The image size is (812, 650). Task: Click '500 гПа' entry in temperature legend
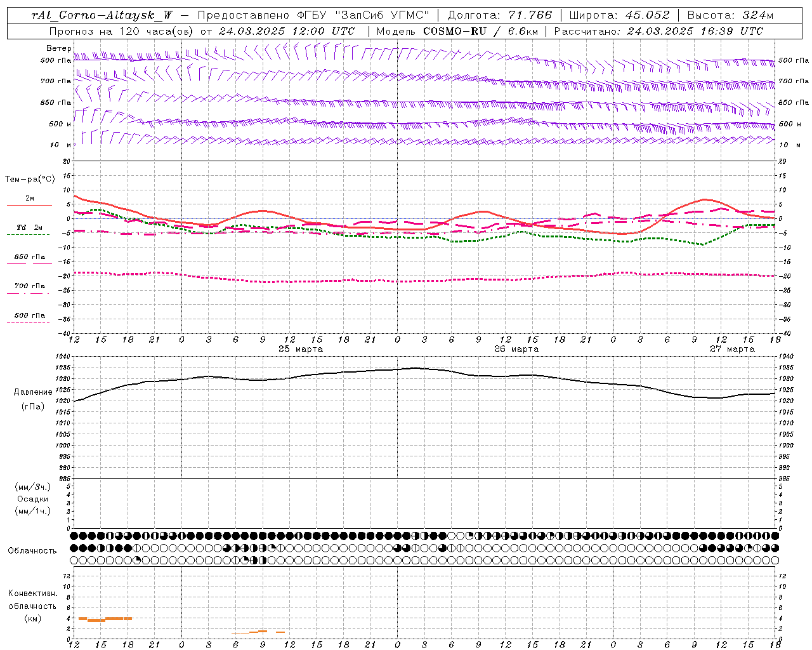tap(29, 315)
